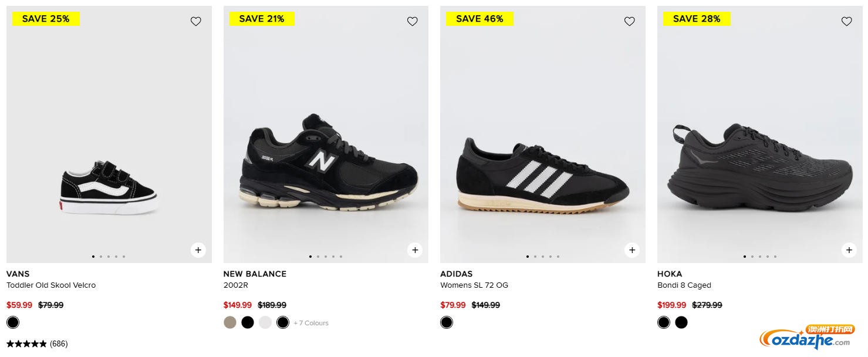Open the Hoka shoe product image
Viewport: 868px width, 357px height.
(x=759, y=167)
